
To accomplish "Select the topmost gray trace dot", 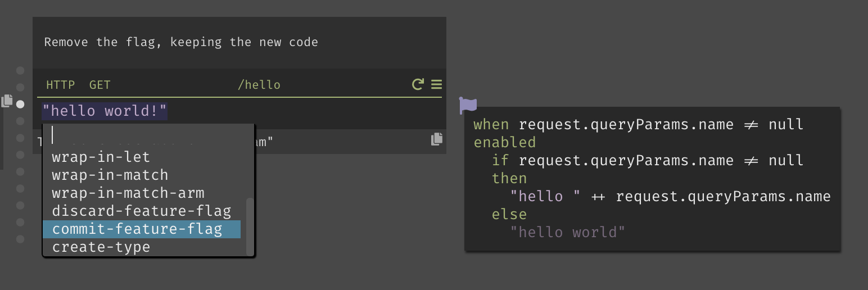I will (x=20, y=70).
